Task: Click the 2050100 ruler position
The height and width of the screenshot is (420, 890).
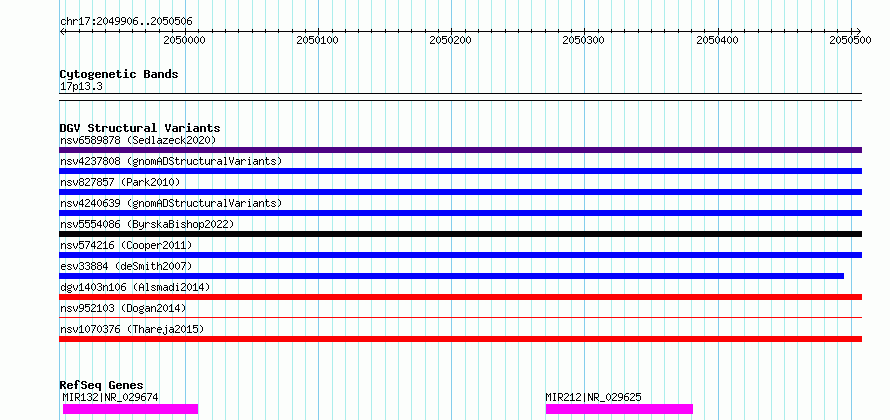Action: click(318, 40)
